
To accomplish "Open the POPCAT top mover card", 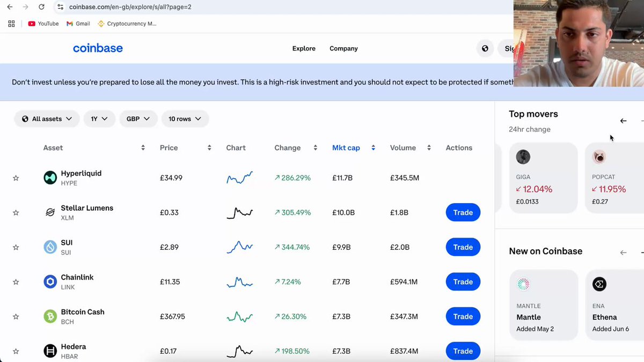I will (x=614, y=178).
